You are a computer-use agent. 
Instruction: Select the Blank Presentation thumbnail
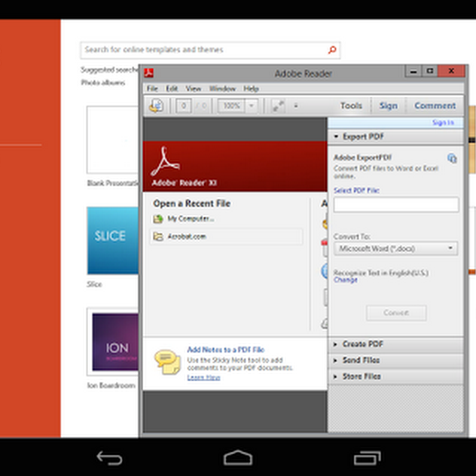click(112, 140)
